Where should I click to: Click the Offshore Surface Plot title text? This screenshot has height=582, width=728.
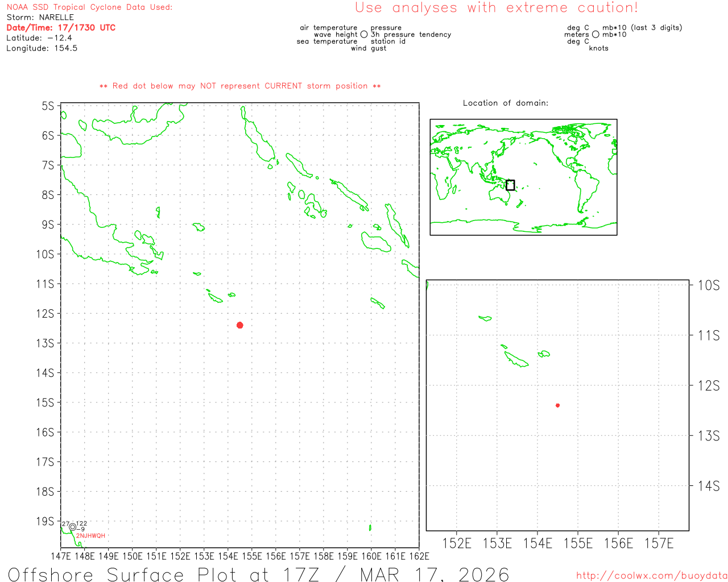[259, 574]
